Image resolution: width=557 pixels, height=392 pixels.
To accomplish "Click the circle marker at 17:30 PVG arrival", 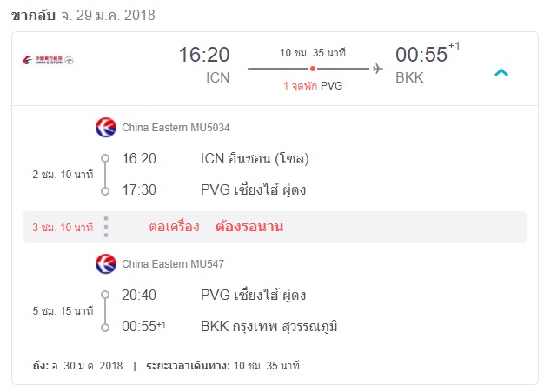I will (105, 191).
